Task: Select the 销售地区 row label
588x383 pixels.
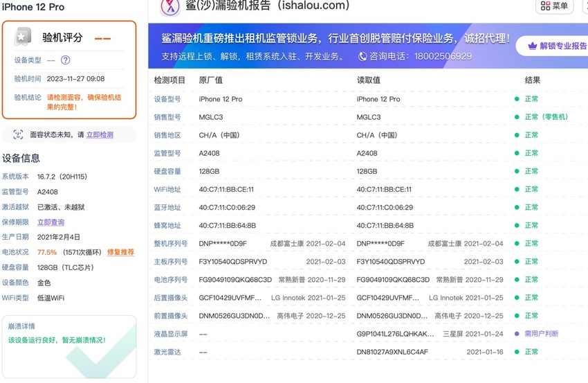Action: click(x=167, y=135)
